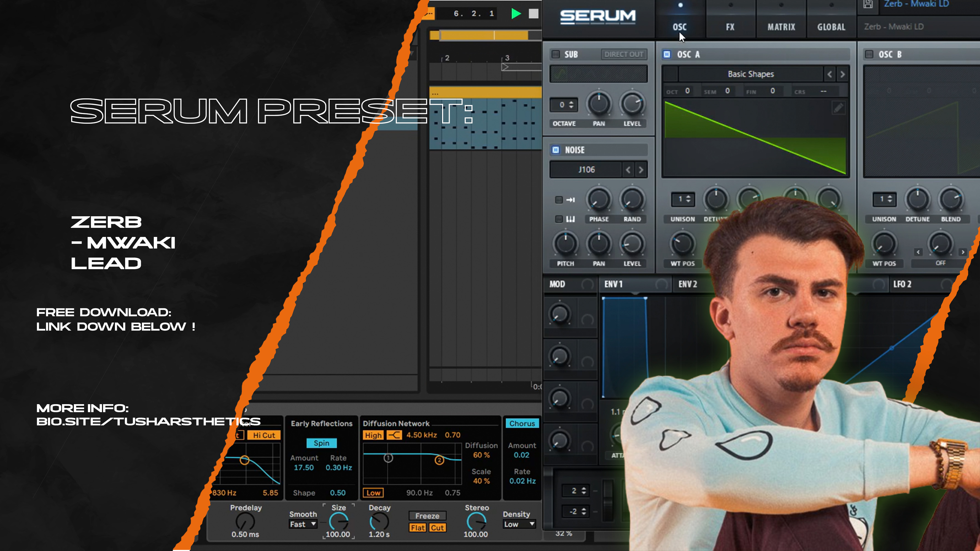This screenshot has height=551, width=980.
Task: Click the Noise Phase knob
Action: pos(599,199)
